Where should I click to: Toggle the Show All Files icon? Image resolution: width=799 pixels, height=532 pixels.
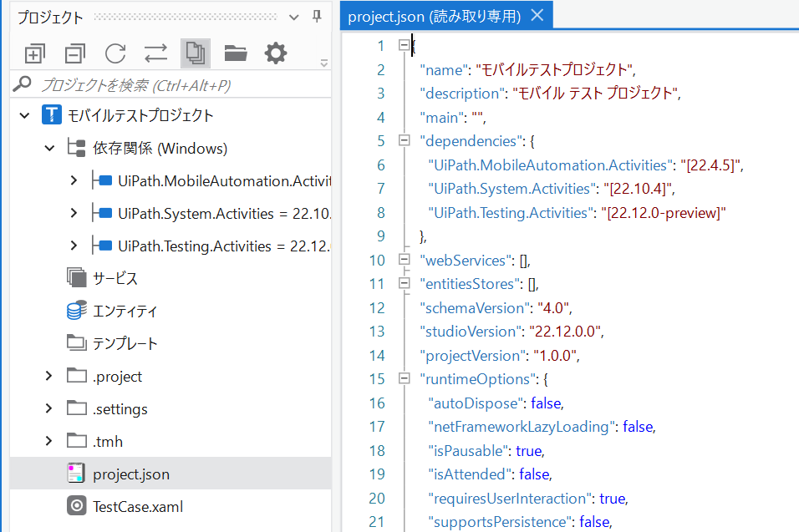[x=196, y=53]
